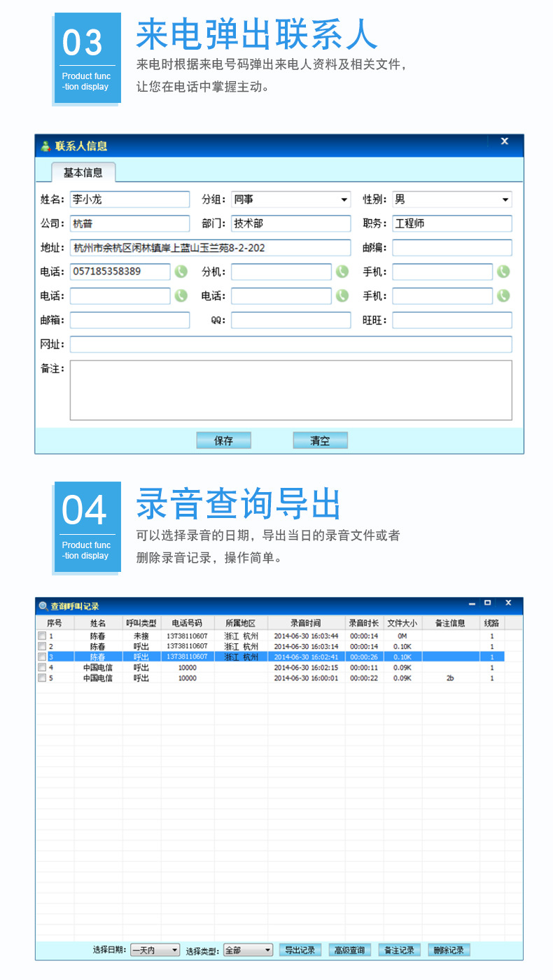553x980 pixels.
Task: Sort by the 呼叫类型 column header
Action: pos(141,623)
